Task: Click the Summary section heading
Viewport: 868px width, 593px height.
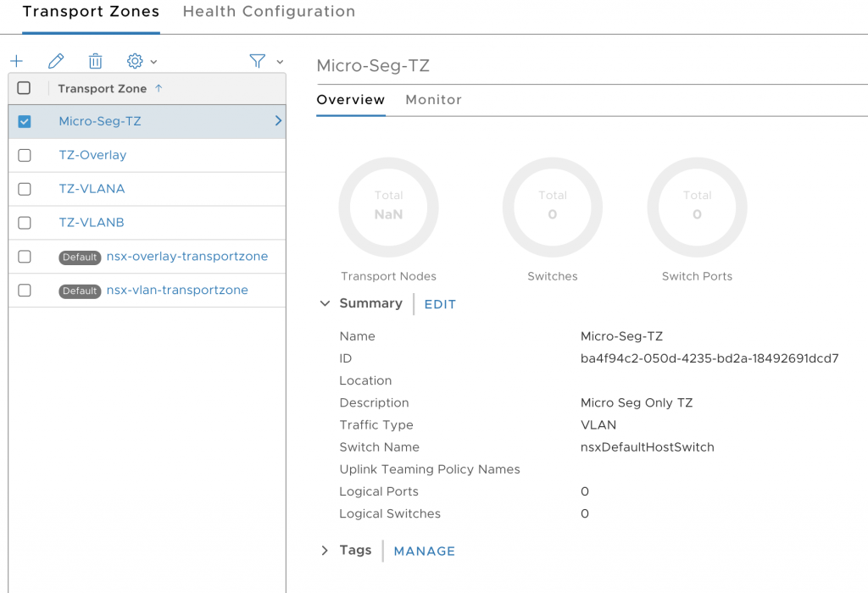Action: point(371,303)
